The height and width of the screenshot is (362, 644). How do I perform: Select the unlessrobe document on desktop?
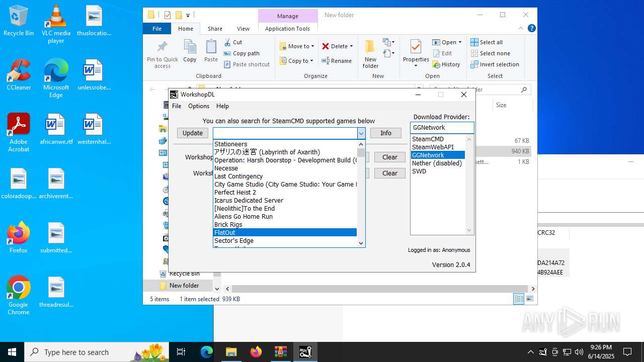[94, 75]
